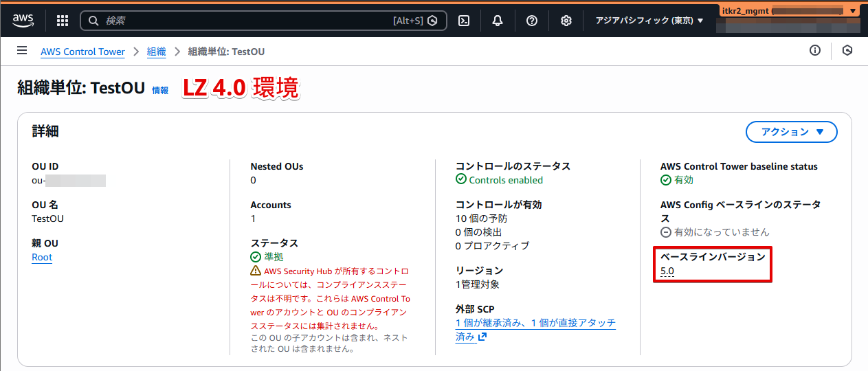Open the info panel circle icon
This screenshot has width=868, height=371.
[815, 50]
